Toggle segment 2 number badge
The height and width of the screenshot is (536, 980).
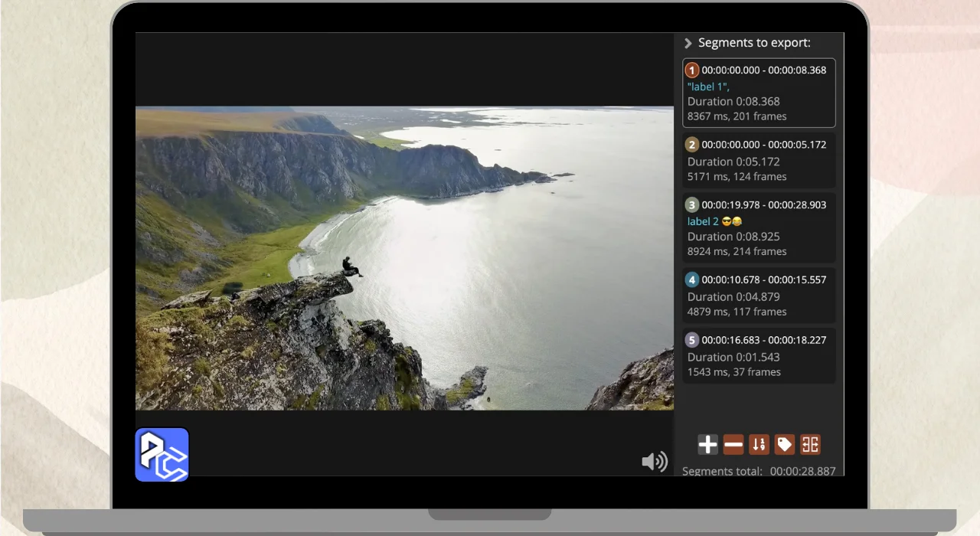tap(692, 145)
